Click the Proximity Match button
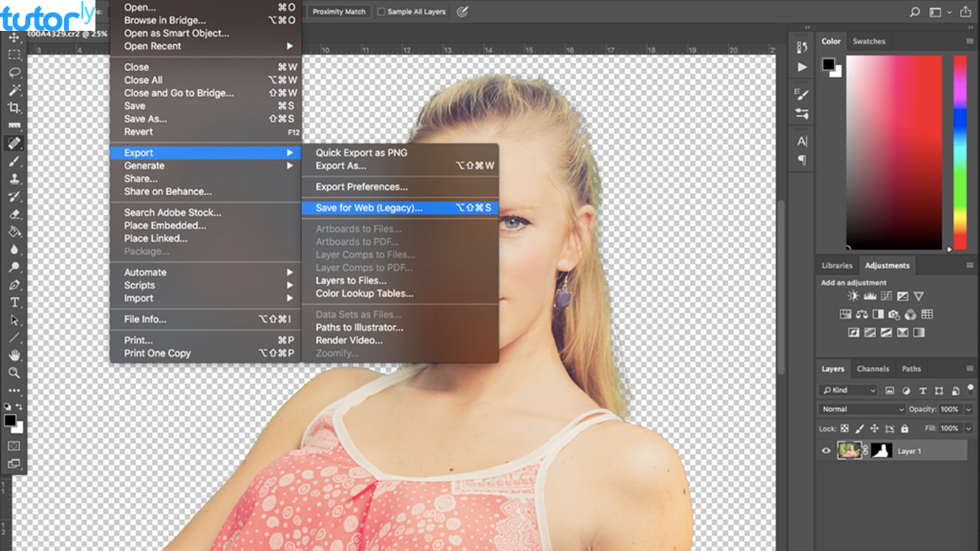 [339, 11]
